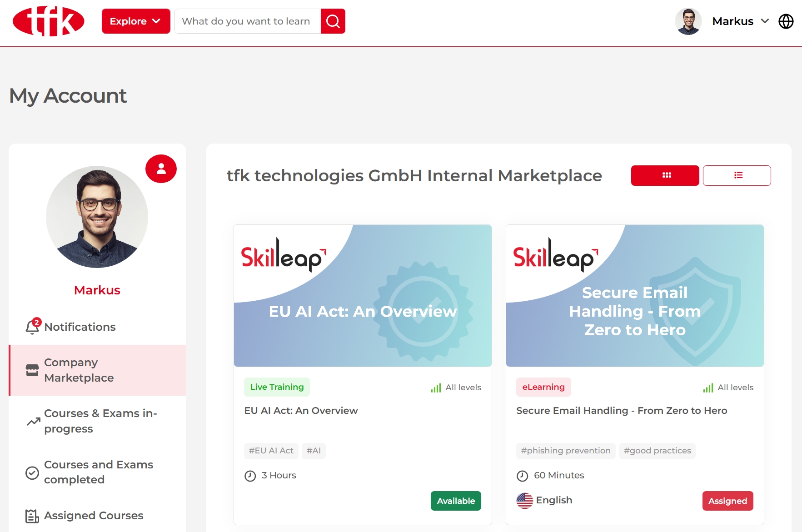Click the #AI tag

click(x=314, y=451)
